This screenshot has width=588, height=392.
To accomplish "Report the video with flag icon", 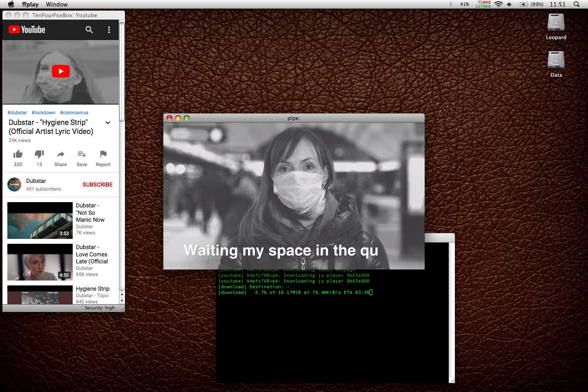I will [x=103, y=154].
